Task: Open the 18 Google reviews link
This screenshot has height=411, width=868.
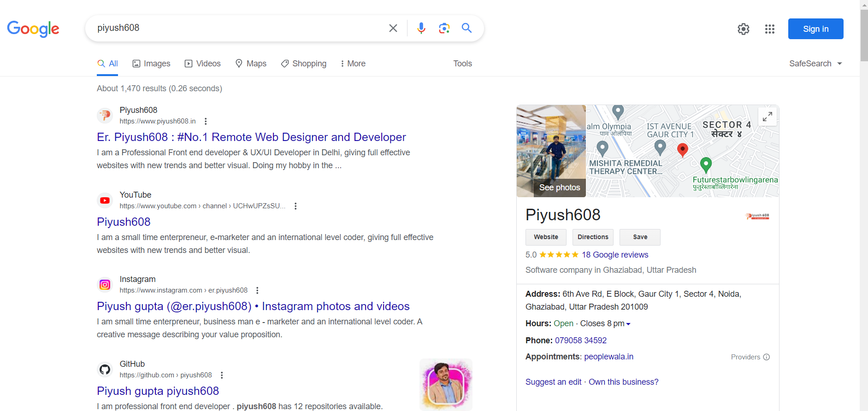Action: 614,255
